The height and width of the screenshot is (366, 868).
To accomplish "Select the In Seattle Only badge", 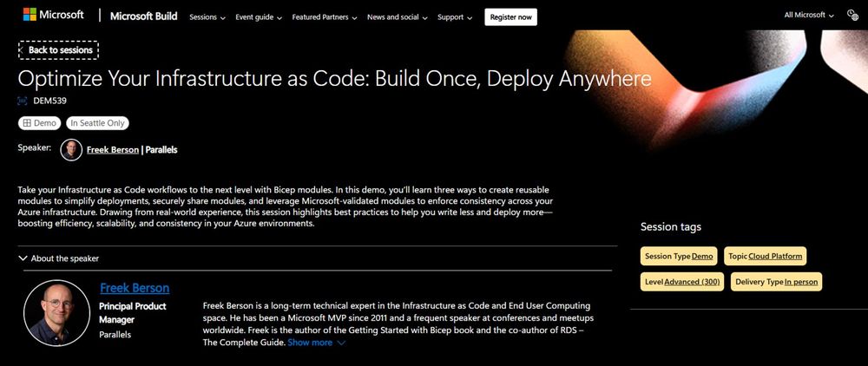I will pyautogui.click(x=97, y=123).
